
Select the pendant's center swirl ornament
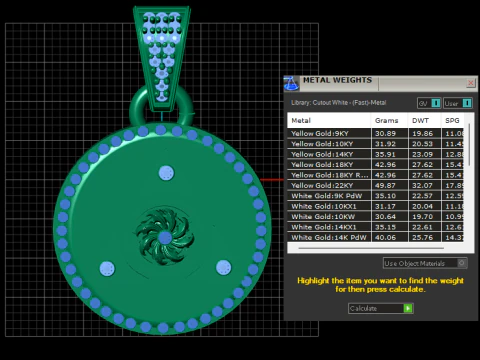click(x=165, y=236)
